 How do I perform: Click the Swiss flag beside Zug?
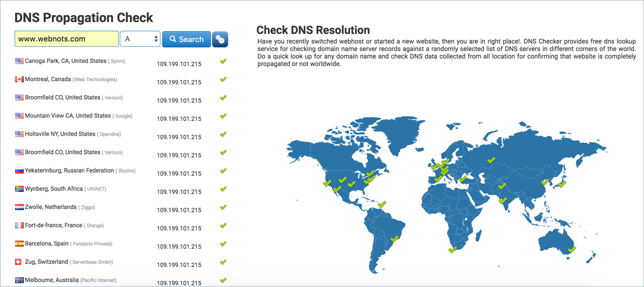(x=19, y=262)
